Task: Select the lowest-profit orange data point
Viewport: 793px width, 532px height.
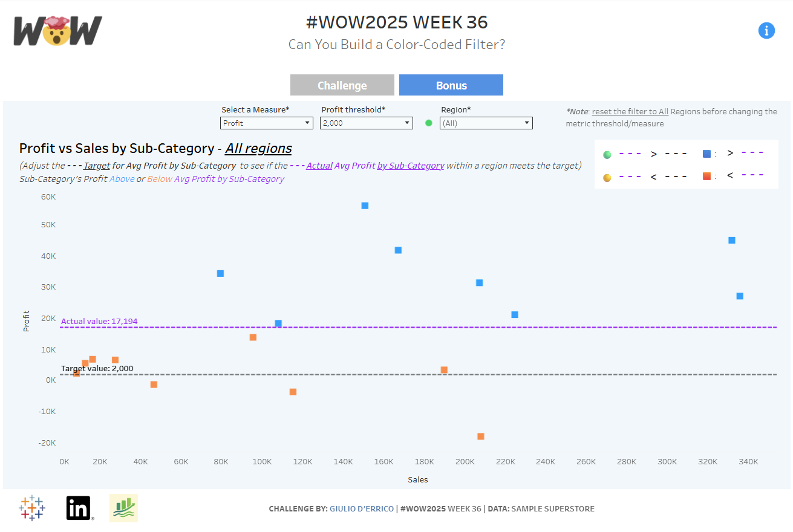Action: (x=481, y=436)
